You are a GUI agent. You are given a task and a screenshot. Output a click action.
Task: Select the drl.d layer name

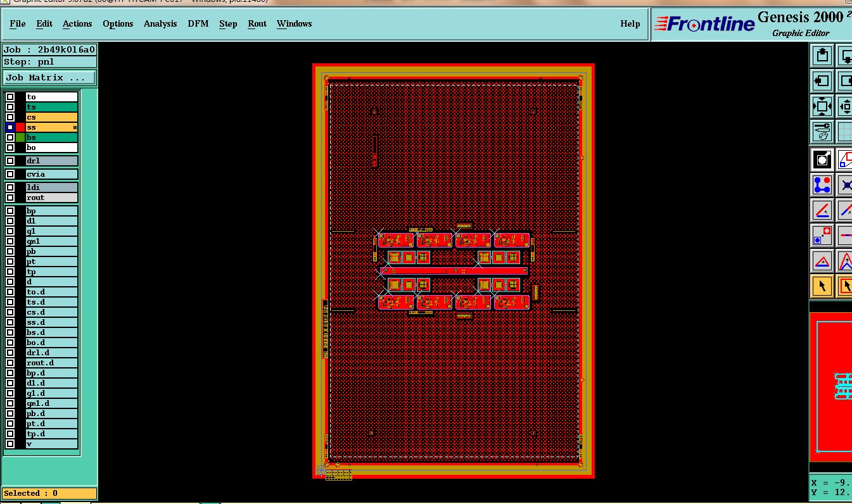click(52, 353)
